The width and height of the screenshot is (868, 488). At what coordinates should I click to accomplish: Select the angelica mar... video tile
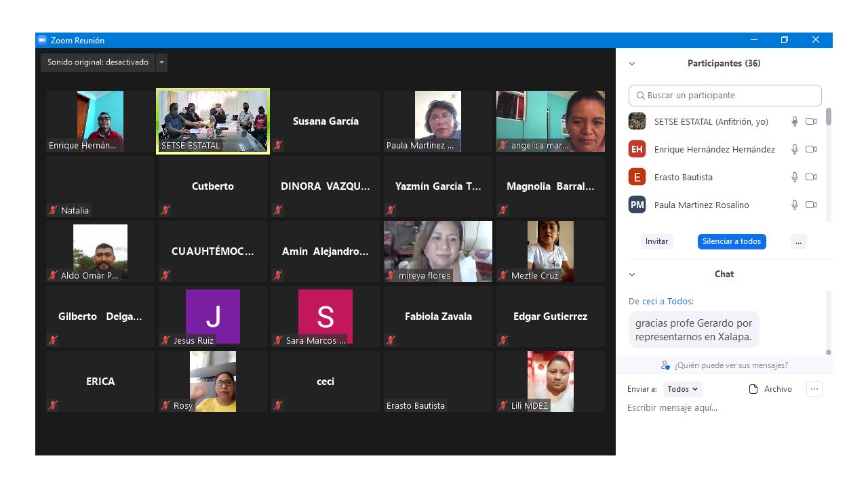551,121
